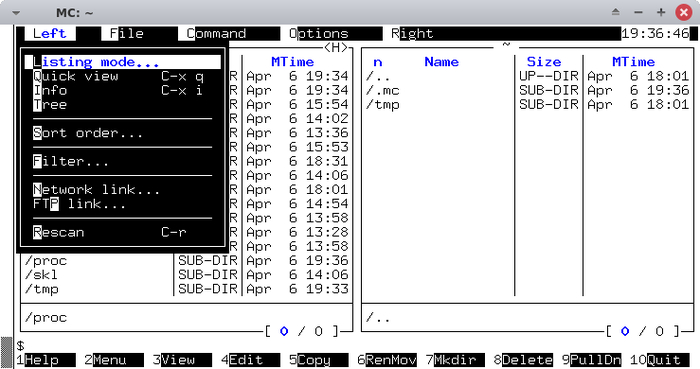This screenshot has width=700, height=369.
Task: Click the 1 Help function key
Action: pyautogui.click(x=46, y=360)
